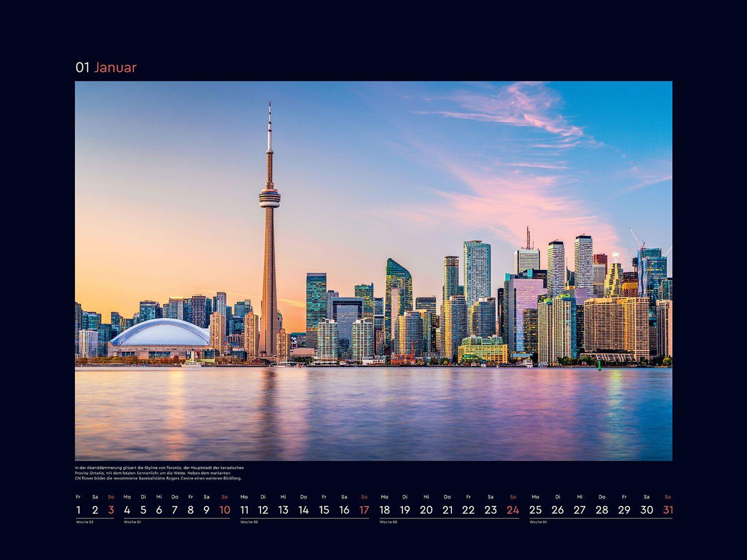
Task: Open the Woche 02 week label
Action: pyautogui.click(x=249, y=522)
